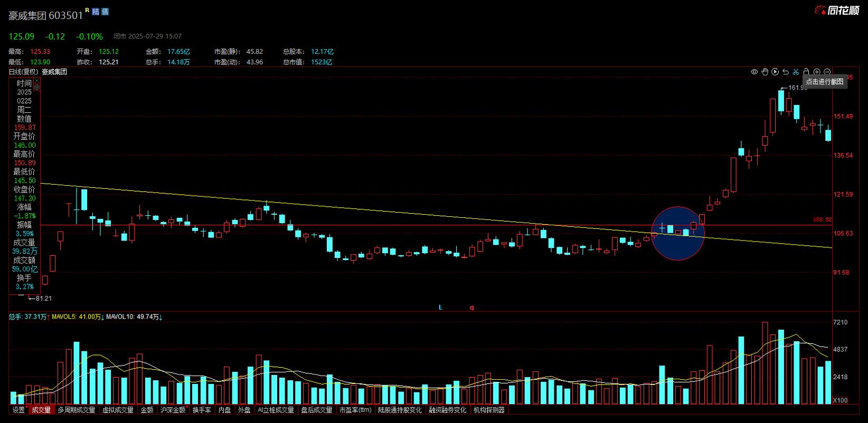This screenshot has height=423, width=868.
Task: Switch to 多周期成交量 tab
Action: (x=77, y=410)
